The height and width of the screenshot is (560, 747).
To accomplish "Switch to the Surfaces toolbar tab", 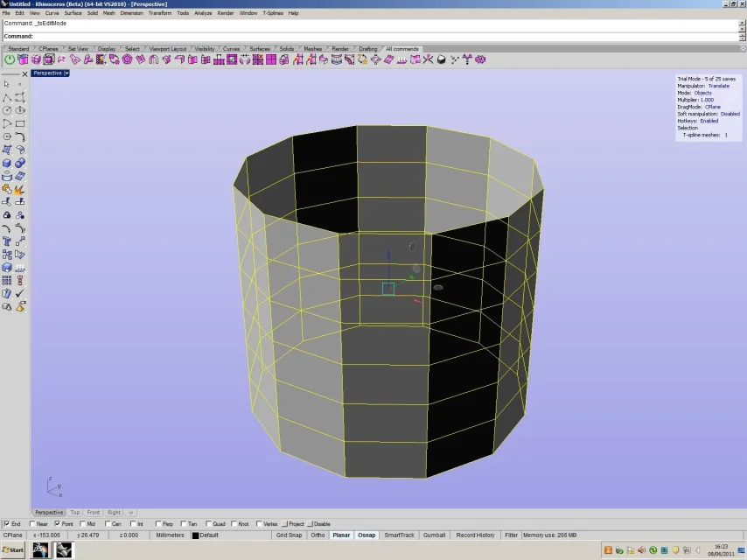I will [260, 49].
